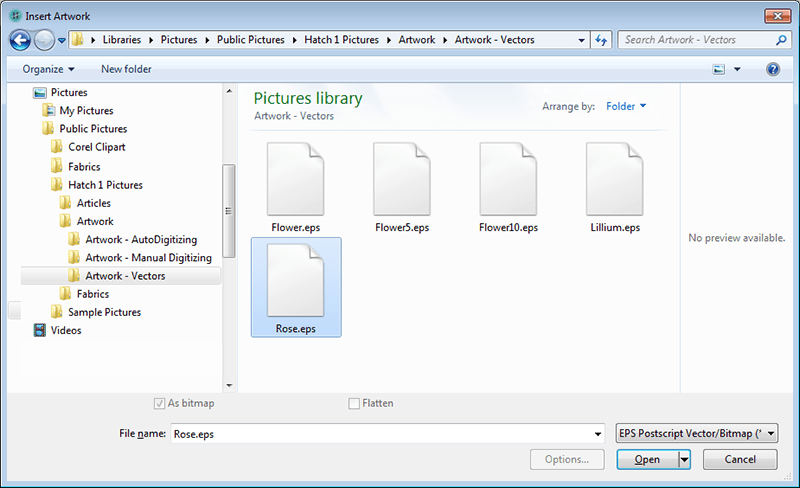The image size is (800, 488).
Task: Click the Back navigation arrow button
Action: tap(20, 40)
